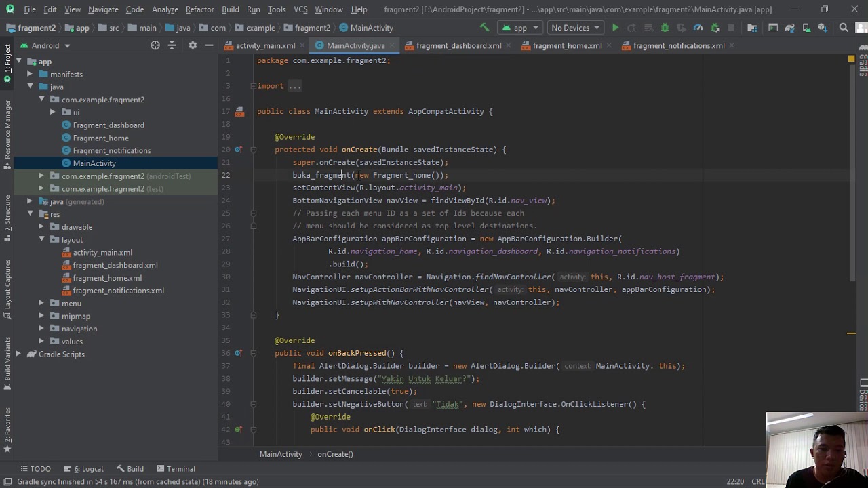Toggle the Favorites side tab
This screenshot has width=868, height=488.
tap(7, 430)
